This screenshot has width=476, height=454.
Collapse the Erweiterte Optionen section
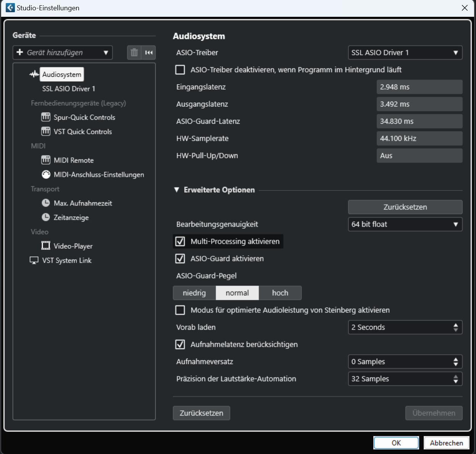pyautogui.click(x=177, y=190)
